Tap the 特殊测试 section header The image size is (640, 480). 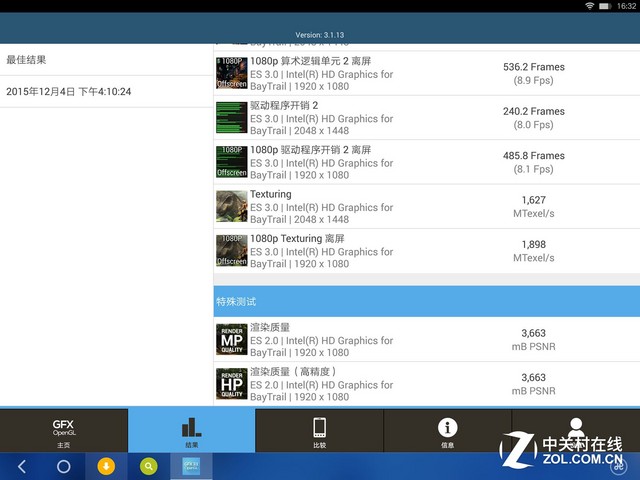tap(427, 301)
